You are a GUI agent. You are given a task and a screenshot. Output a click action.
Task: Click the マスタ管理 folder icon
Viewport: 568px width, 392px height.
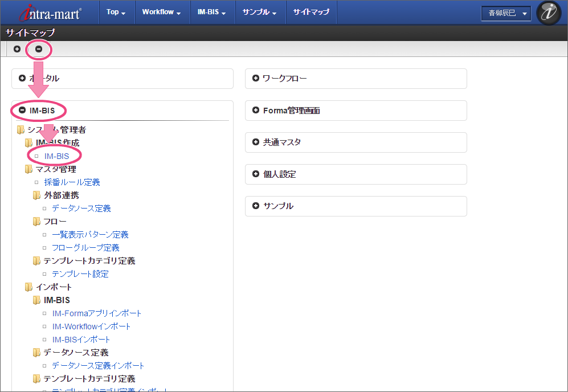tap(28, 169)
